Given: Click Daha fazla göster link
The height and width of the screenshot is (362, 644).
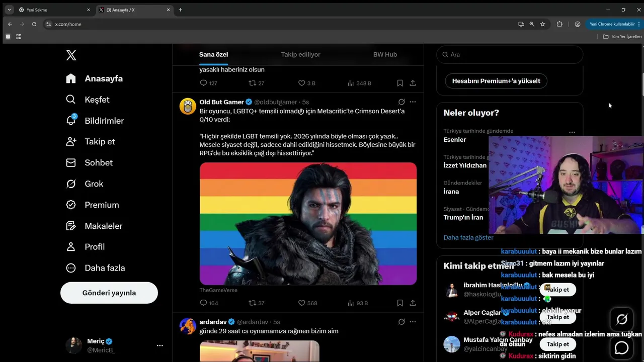Looking at the screenshot, I should coord(468,237).
